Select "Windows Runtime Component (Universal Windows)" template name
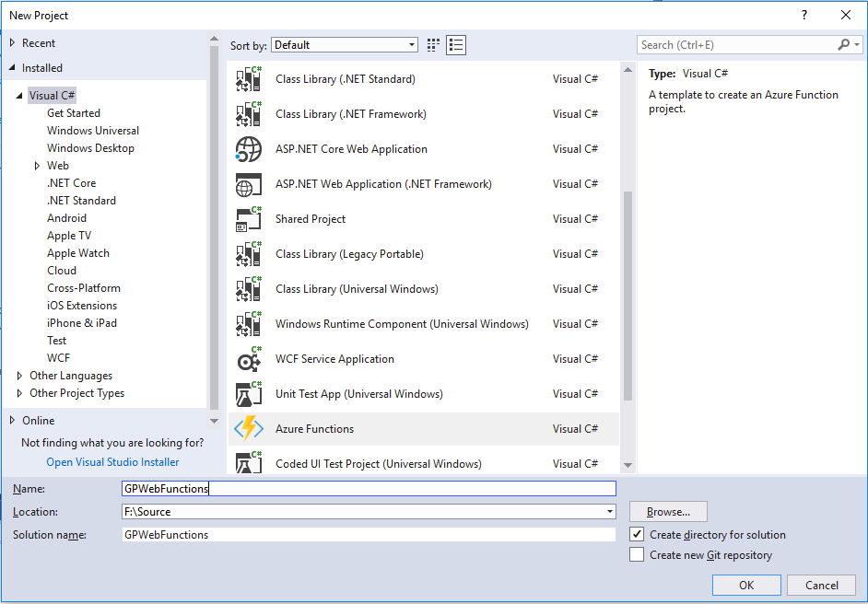Viewport: 868px width, 604px height. click(x=402, y=324)
